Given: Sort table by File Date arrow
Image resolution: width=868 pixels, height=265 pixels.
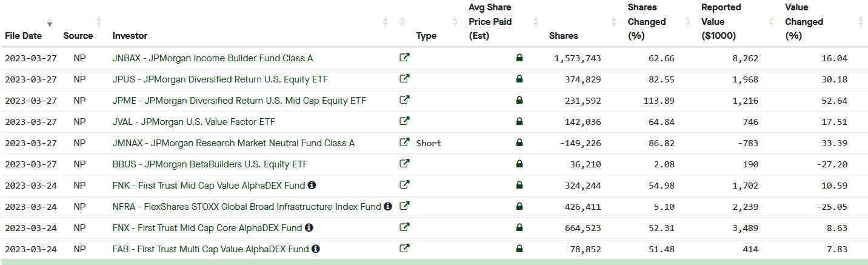Looking at the screenshot, I should pos(50,22).
